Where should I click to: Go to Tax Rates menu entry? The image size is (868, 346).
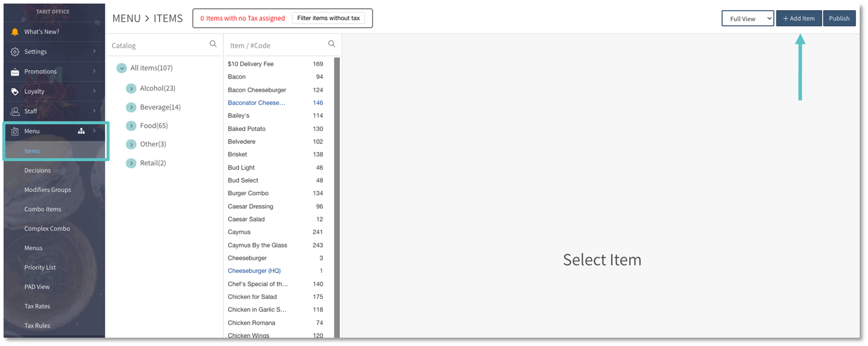pos(37,306)
